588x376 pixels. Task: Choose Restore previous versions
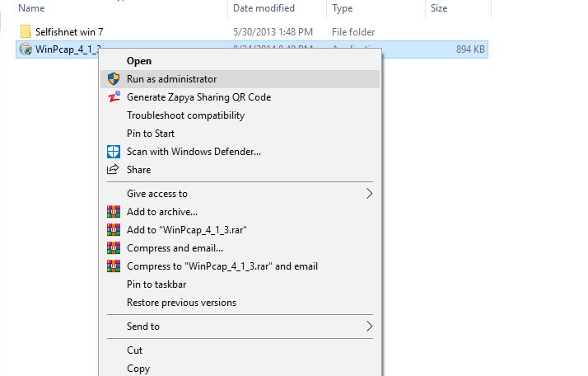181,303
